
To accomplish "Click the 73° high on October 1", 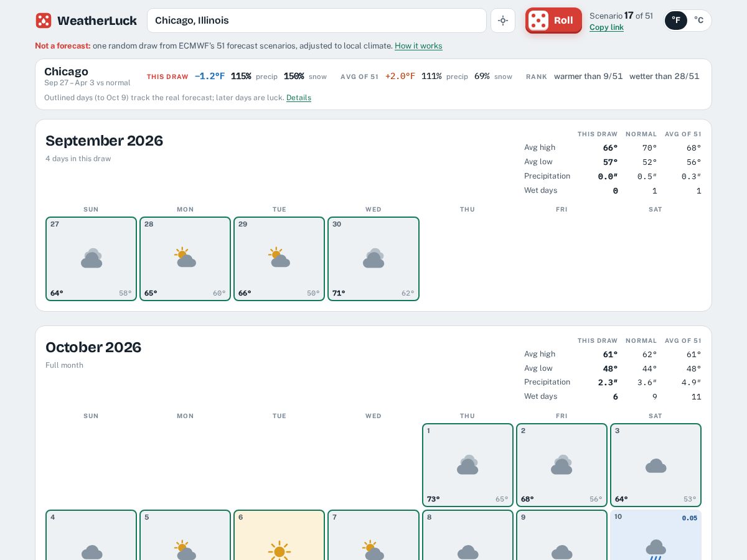I will coord(433,500).
